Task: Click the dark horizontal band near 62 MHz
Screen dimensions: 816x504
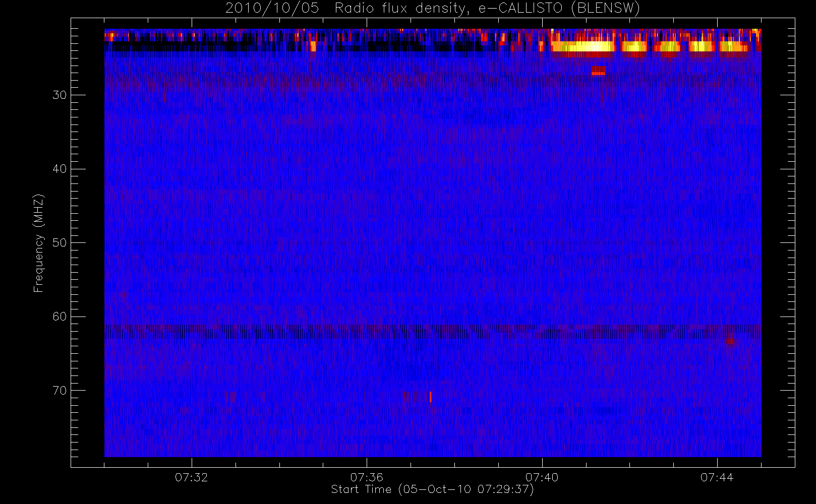Action: point(433,331)
